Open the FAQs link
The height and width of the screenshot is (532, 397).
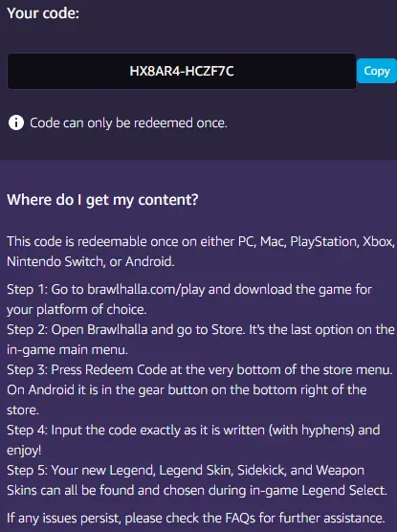click(240, 518)
